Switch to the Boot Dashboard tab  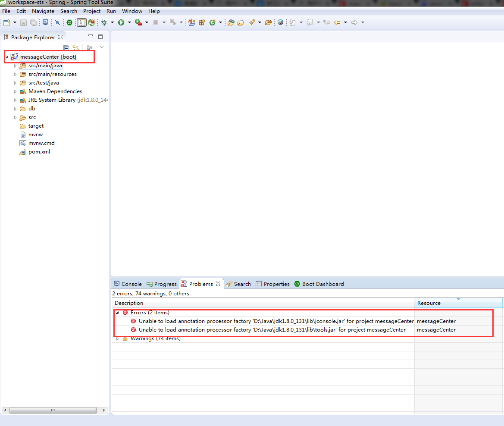click(319, 284)
